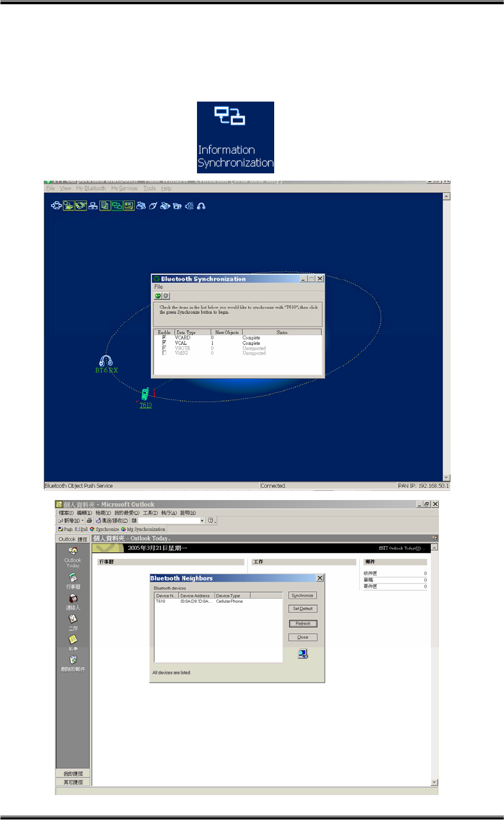Click the 寄件匣 outbox entry in Outlook Today
Screen dimensions: 504x820
pyautogui.click(x=370, y=586)
